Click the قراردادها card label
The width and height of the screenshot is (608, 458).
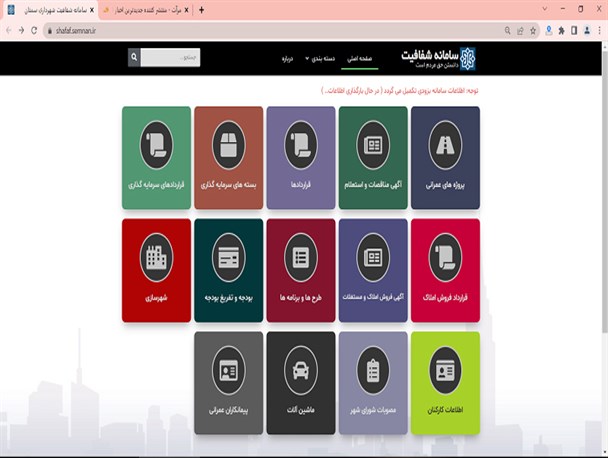click(301, 185)
